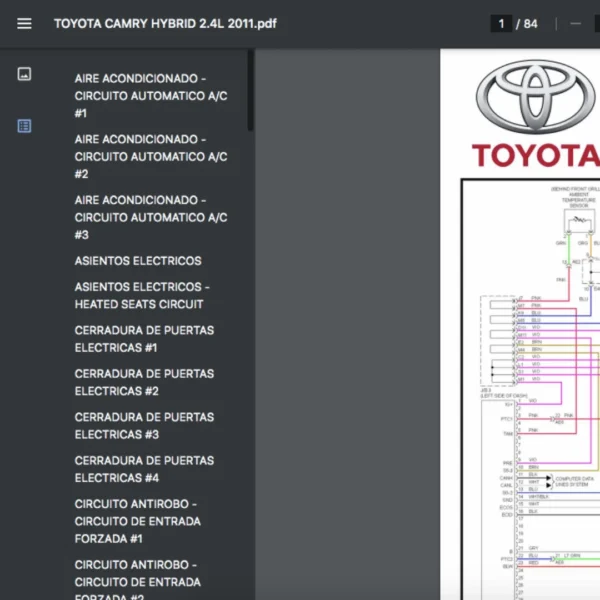Jump to Aire Acondicionado Circuito Automatico A/C #3

(150, 217)
